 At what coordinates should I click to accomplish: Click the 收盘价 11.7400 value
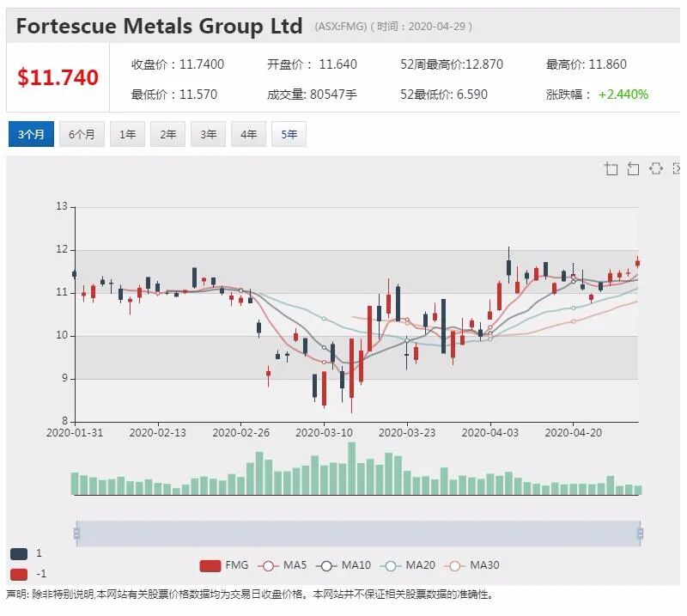coord(178,64)
